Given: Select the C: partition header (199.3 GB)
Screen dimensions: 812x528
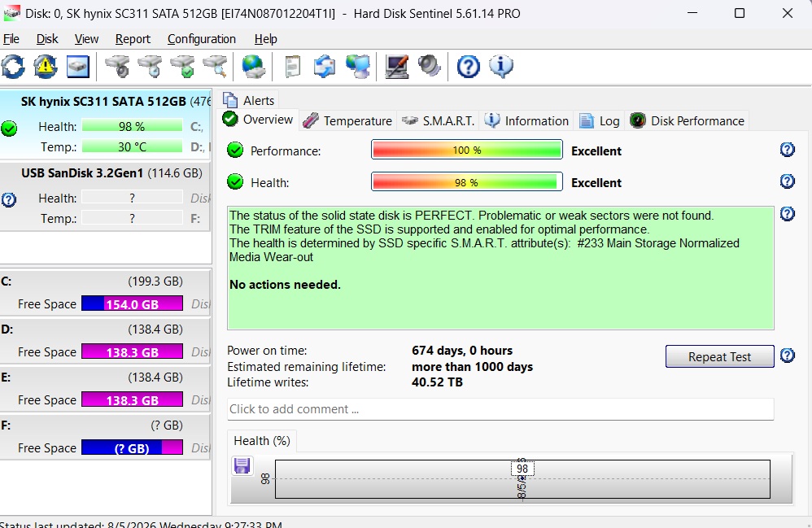Looking at the screenshot, I should (x=105, y=281).
